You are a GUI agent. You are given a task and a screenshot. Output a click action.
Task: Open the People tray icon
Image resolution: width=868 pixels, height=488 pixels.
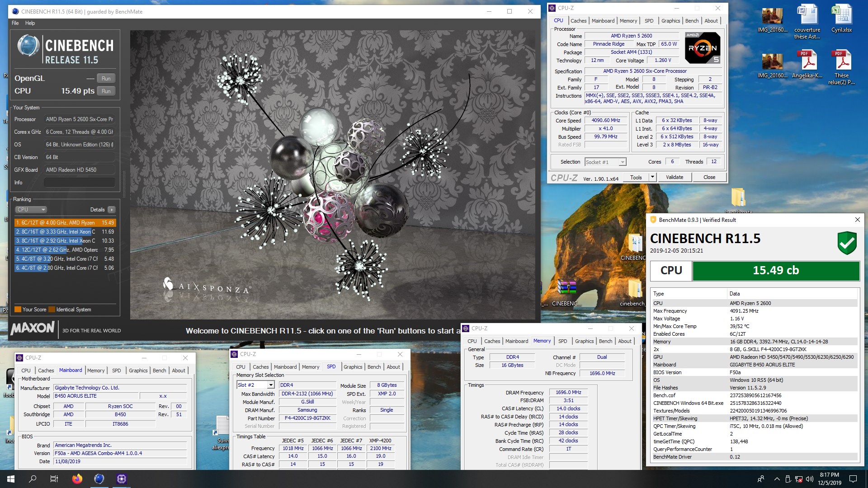point(761,479)
